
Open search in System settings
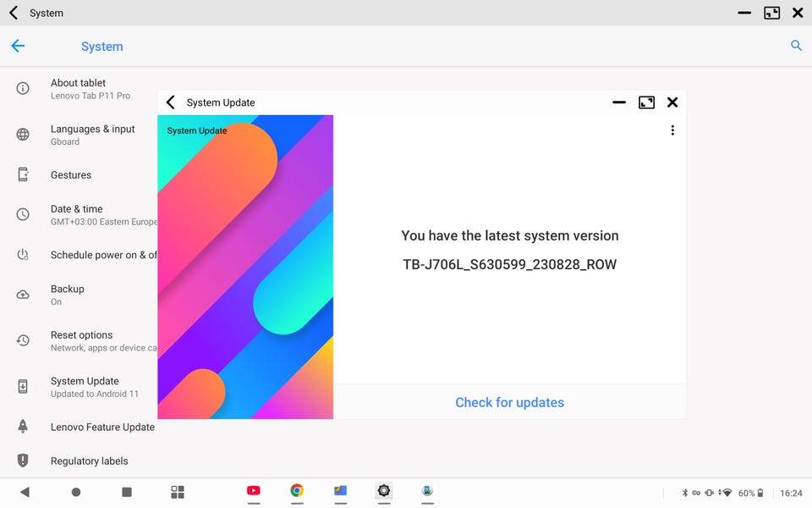point(796,46)
